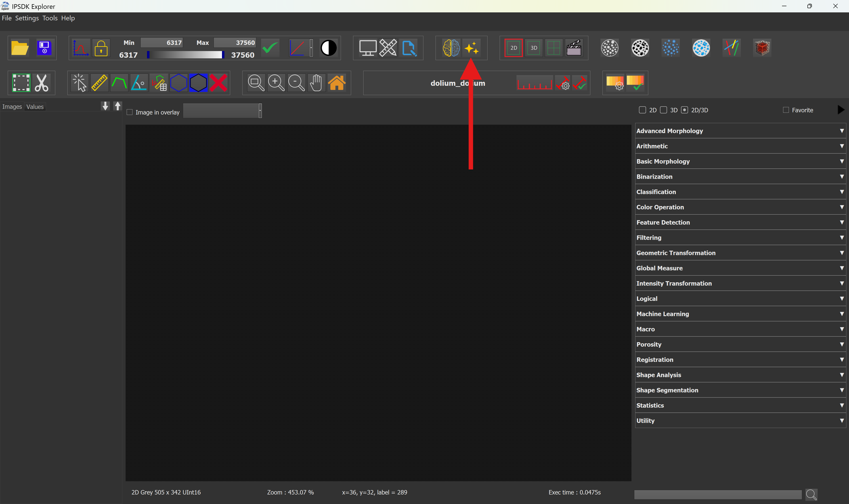Image resolution: width=849 pixels, height=504 pixels.
Task: Click the brain machine learning icon
Action: click(451, 48)
